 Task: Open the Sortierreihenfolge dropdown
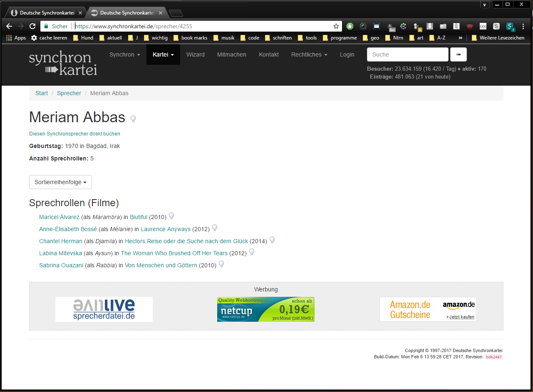click(x=60, y=182)
